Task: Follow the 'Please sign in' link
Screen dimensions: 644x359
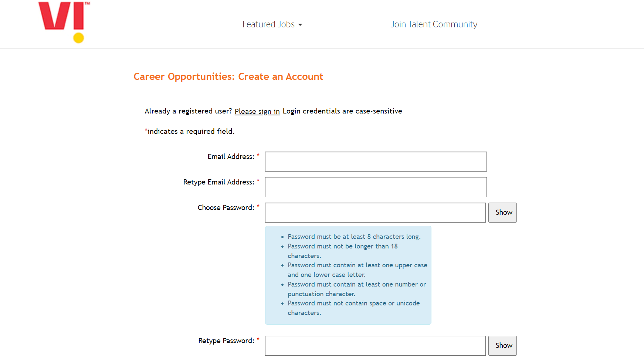Action: 257,111
